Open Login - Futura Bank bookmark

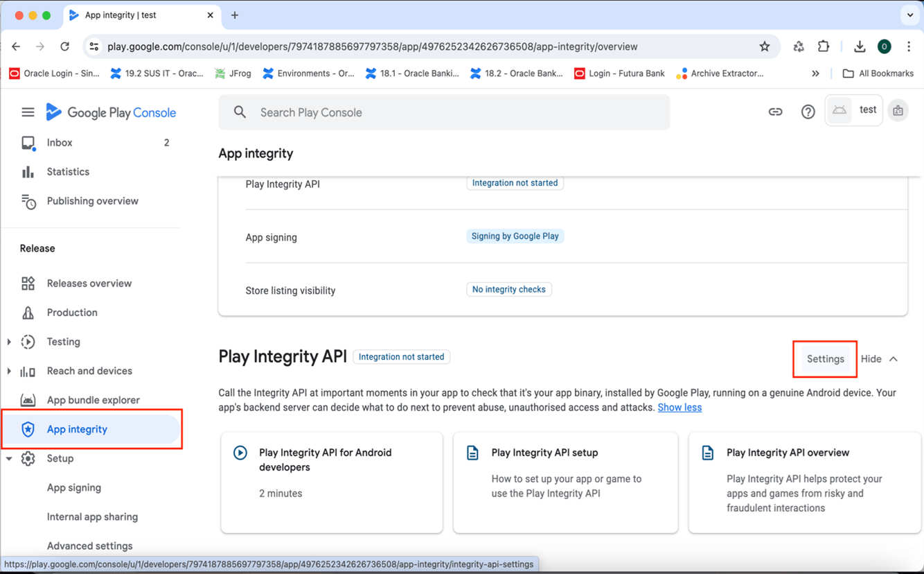coord(619,73)
